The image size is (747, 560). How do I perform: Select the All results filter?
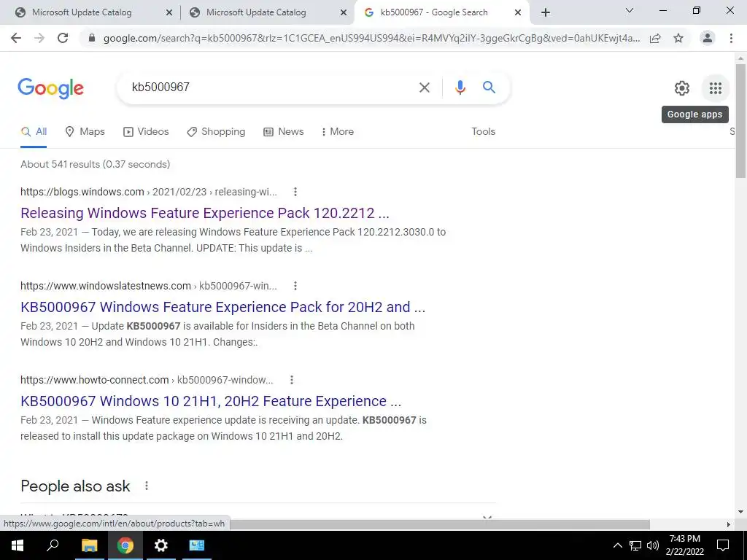pyautogui.click(x=34, y=132)
